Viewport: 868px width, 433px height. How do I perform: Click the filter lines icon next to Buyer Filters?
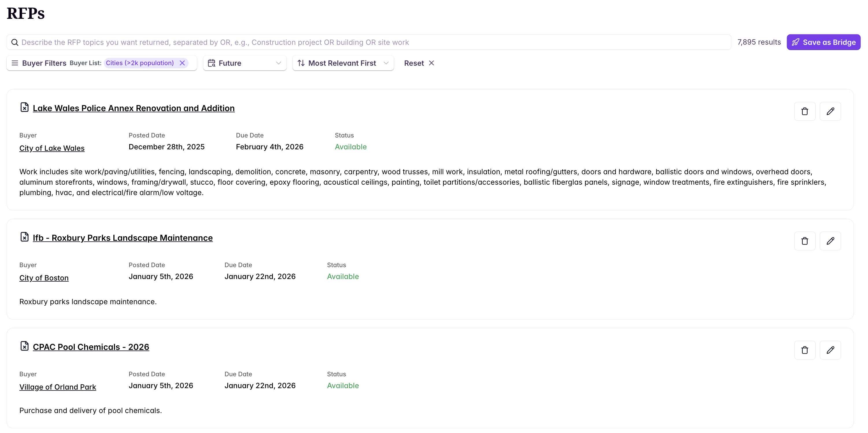point(15,63)
